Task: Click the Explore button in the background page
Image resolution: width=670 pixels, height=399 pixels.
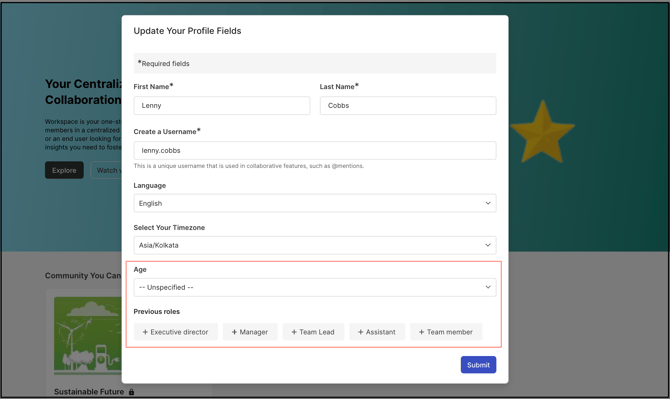Action: coord(64,170)
